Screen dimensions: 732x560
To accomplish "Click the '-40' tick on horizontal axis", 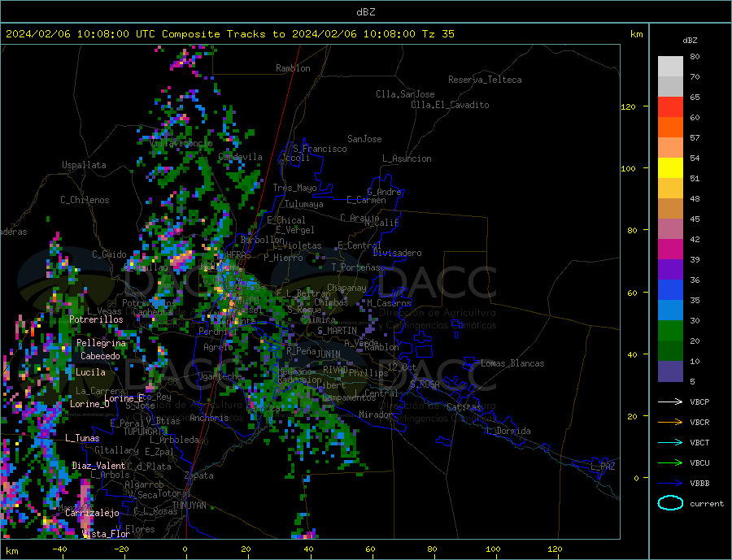I will pyautogui.click(x=59, y=549).
